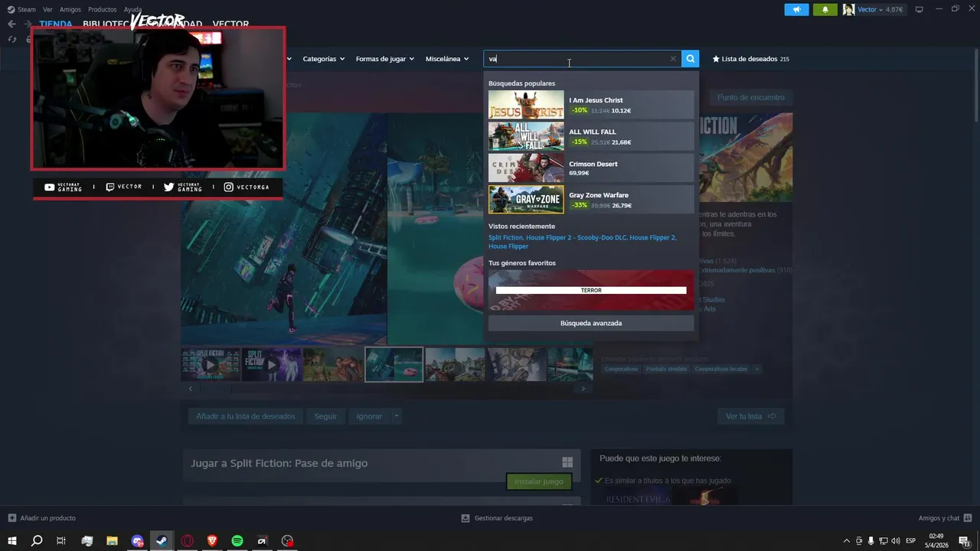Image resolution: width=980 pixels, height=551 pixels.
Task: Switch to the TIENDA tab
Action: [56, 24]
